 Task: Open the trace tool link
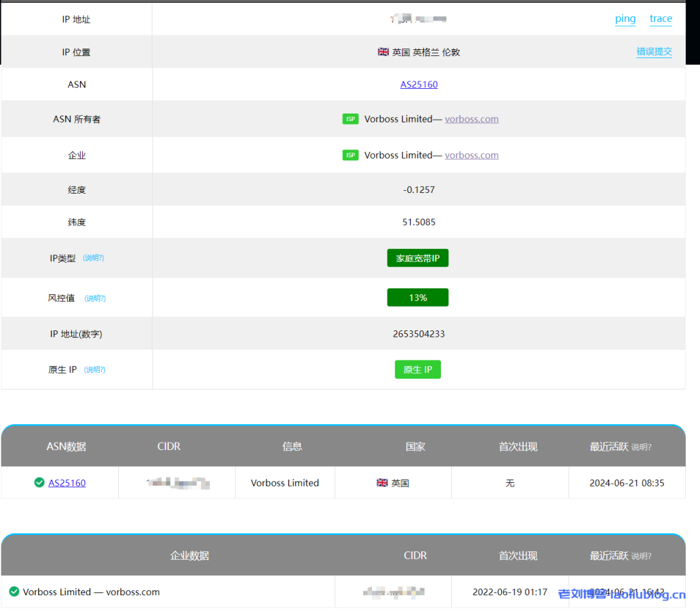[660, 19]
